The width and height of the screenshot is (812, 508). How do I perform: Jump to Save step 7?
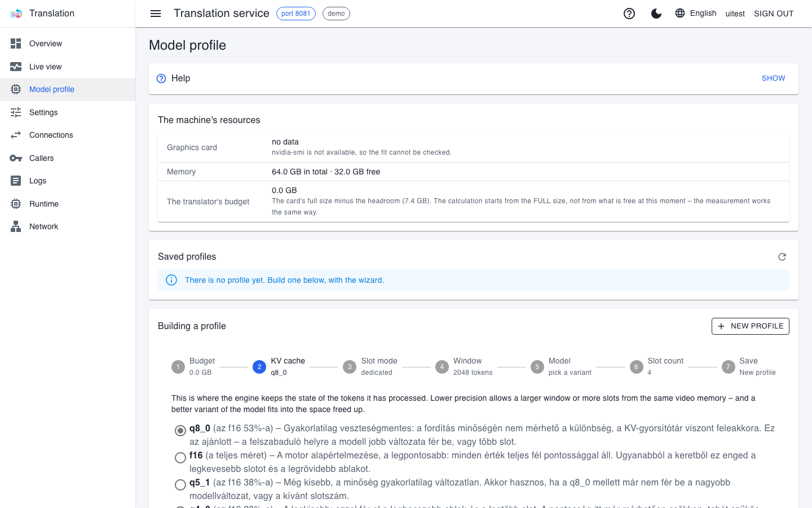coord(749,366)
